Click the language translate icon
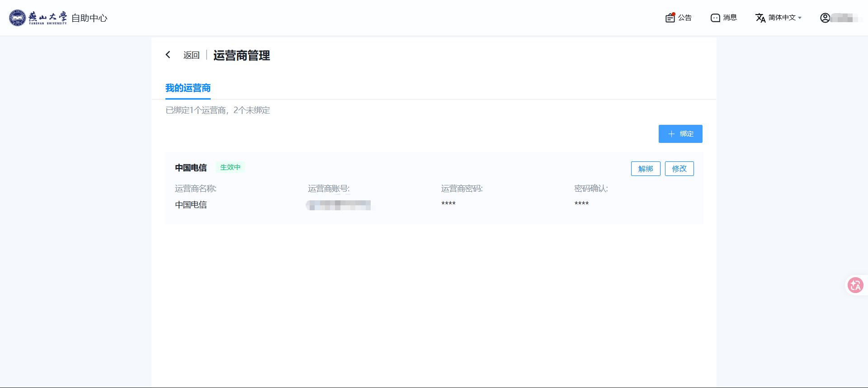 click(760, 18)
